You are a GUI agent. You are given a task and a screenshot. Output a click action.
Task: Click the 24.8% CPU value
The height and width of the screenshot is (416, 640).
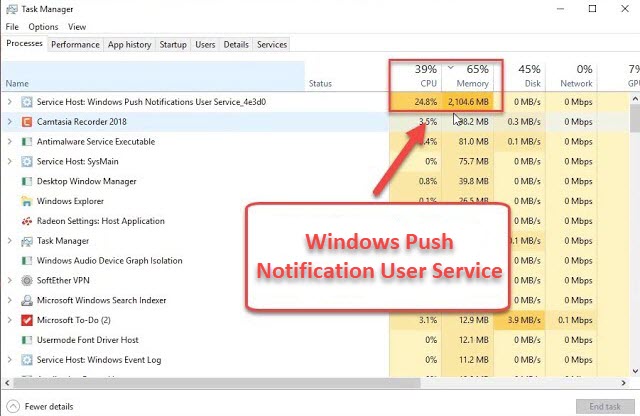point(426,102)
